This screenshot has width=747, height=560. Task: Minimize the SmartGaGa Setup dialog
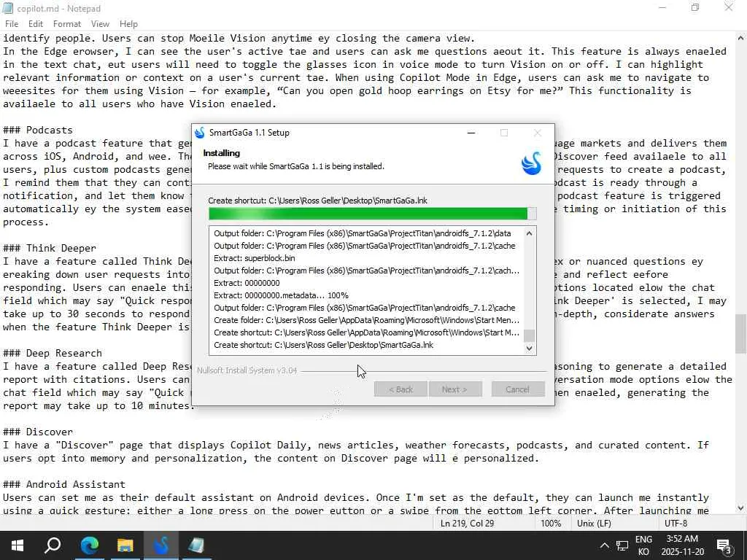click(x=471, y=133)
